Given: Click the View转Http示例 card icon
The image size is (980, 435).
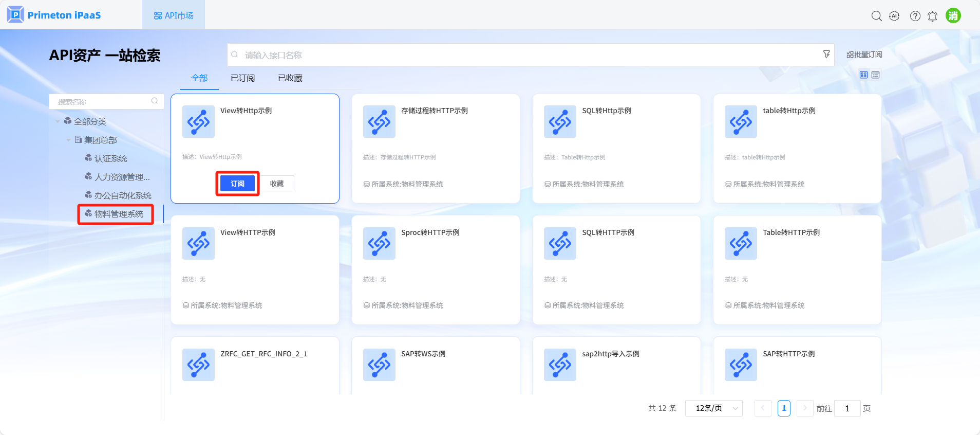Looking at the screenshot, I should pyautogui.click(x=198, y=121).
